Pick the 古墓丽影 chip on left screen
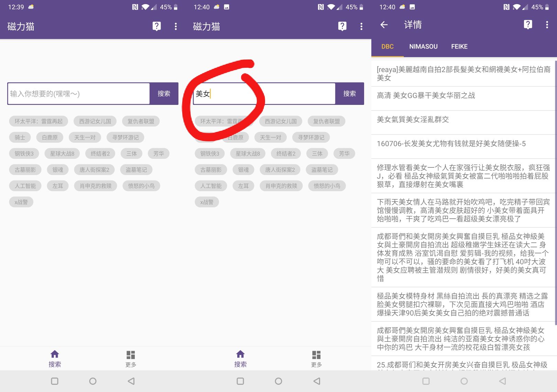This screenshot has width=557, height=392. [25, 170]
